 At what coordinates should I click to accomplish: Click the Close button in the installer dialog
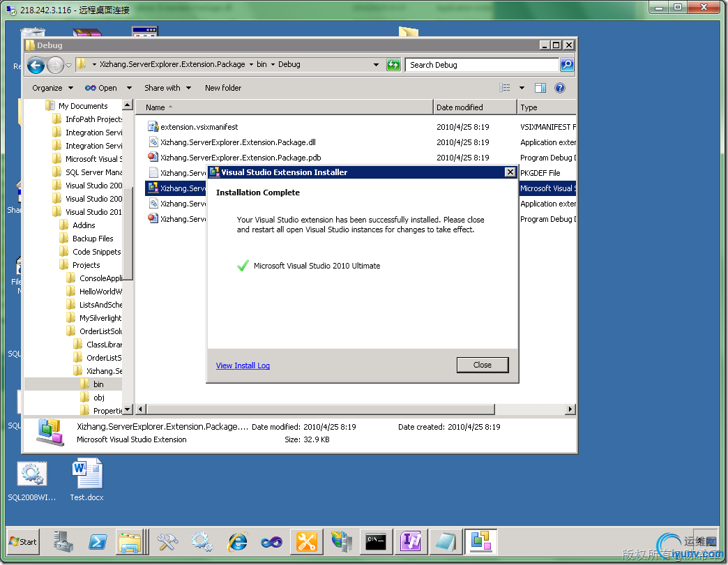tap(483, 365)
